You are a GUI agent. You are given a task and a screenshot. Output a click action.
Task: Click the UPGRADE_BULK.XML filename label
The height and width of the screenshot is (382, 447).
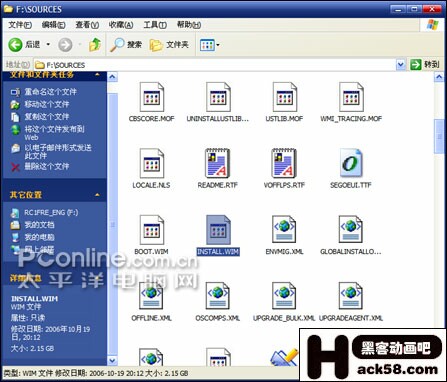284,318
